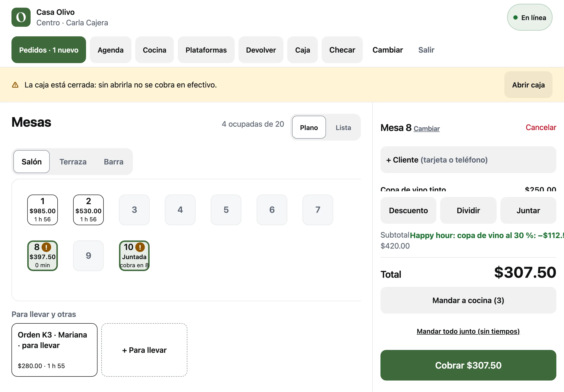Click Mandar a cocina (3)
564x392 pixels.
468,300
